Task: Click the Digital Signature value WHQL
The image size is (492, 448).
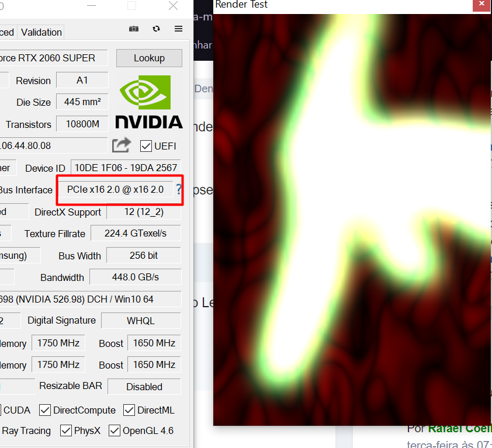Action: tap(141, 321)
